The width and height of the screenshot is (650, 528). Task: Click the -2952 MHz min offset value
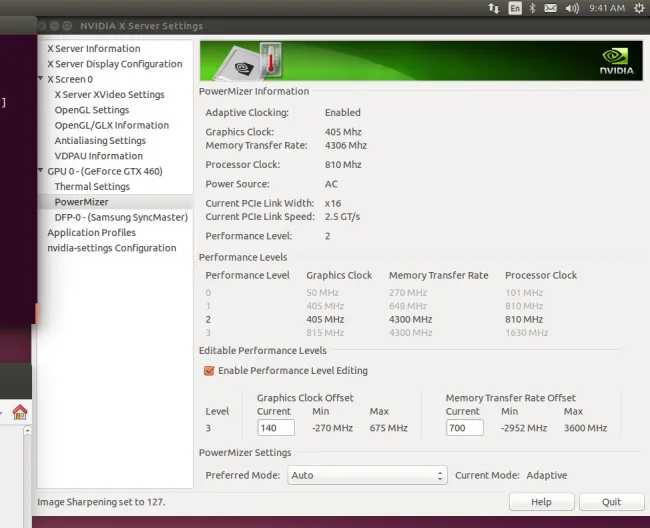[524, 428]
